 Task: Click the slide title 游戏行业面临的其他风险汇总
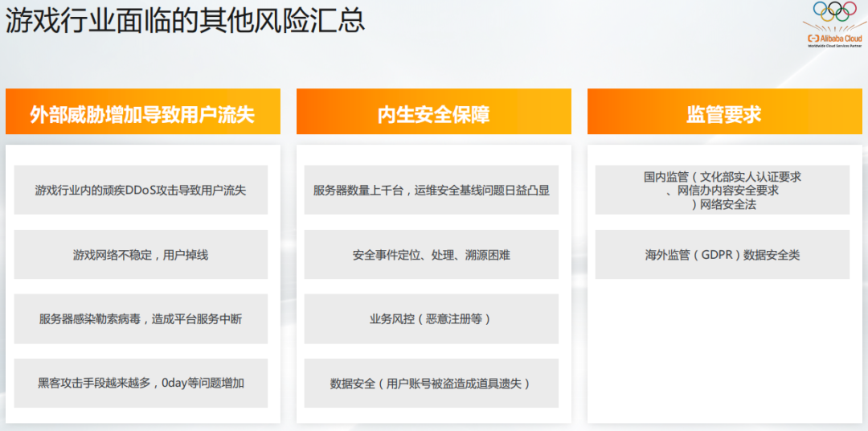click(x=186, y=20)
